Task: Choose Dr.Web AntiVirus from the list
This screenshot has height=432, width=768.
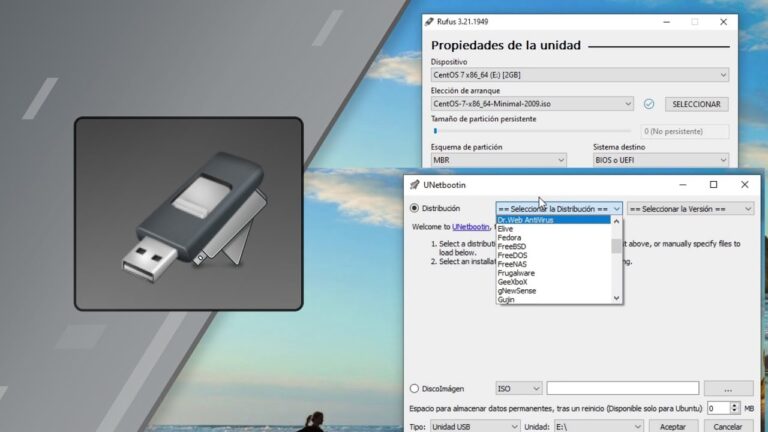Action: [553, 220]
